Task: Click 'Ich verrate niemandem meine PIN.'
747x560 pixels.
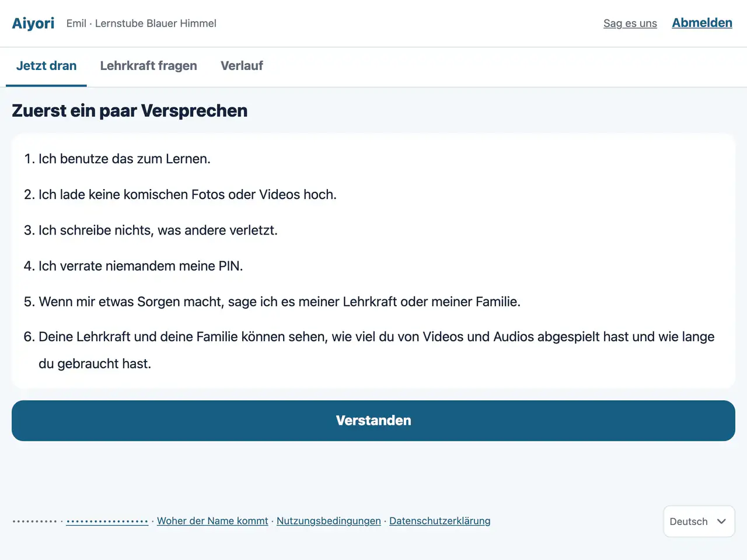Action: pyautogui.click(x=141, y=265)
